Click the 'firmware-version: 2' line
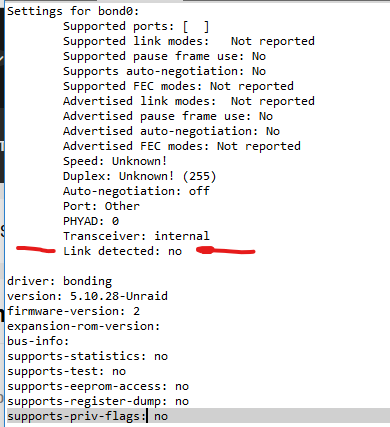Image resolution: width=390 pixels, height=427 pixels. click(x=73, y=311)
